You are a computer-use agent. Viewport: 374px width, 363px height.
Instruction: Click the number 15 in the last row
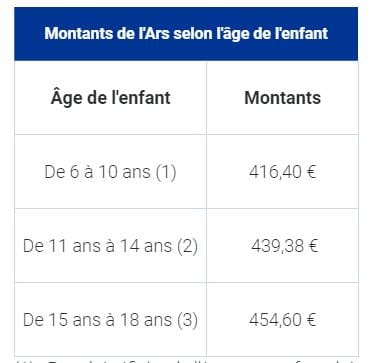(60, 320)
